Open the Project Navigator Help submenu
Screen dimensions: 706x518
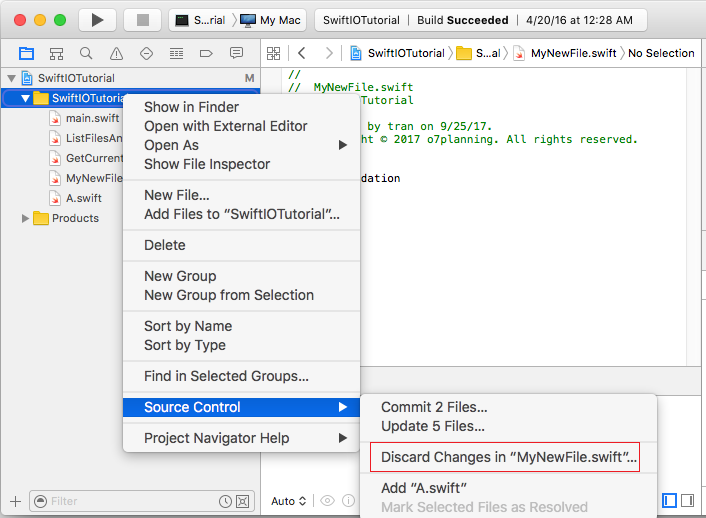[x=241, y=438]
